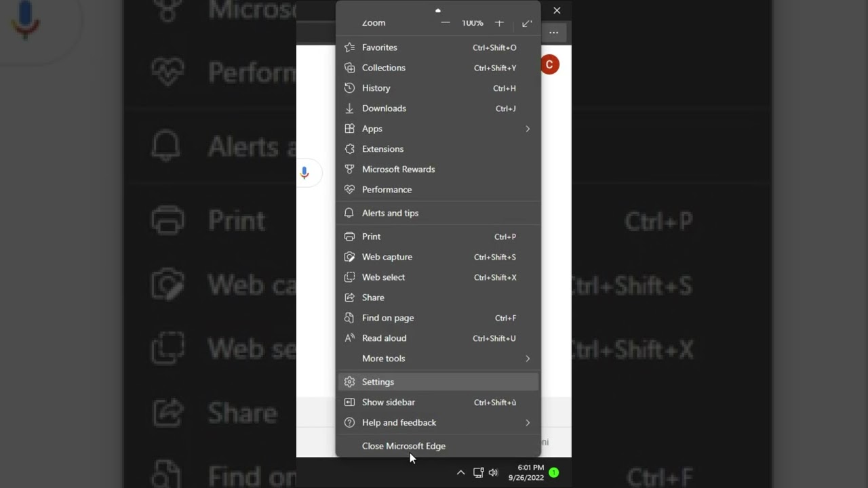Click the Ctrl+H shortcut text
The height and width of the screenshot is (488, 868).
(505, 88)
